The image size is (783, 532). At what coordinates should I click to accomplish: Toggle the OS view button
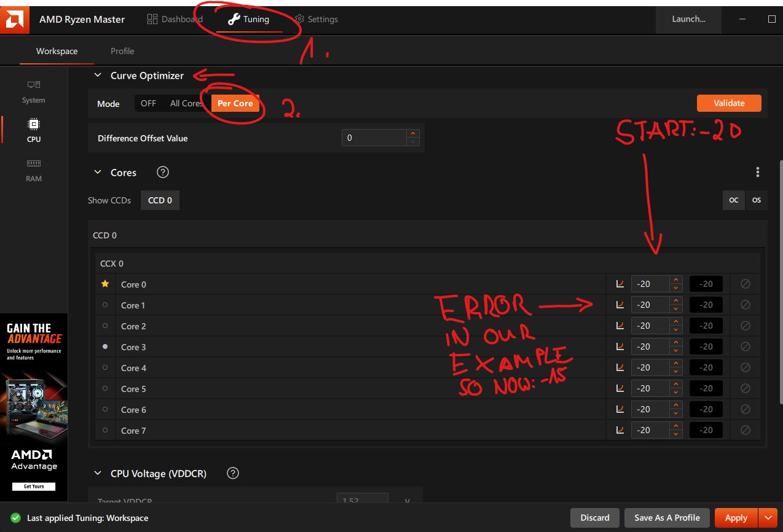coord(757,200)
